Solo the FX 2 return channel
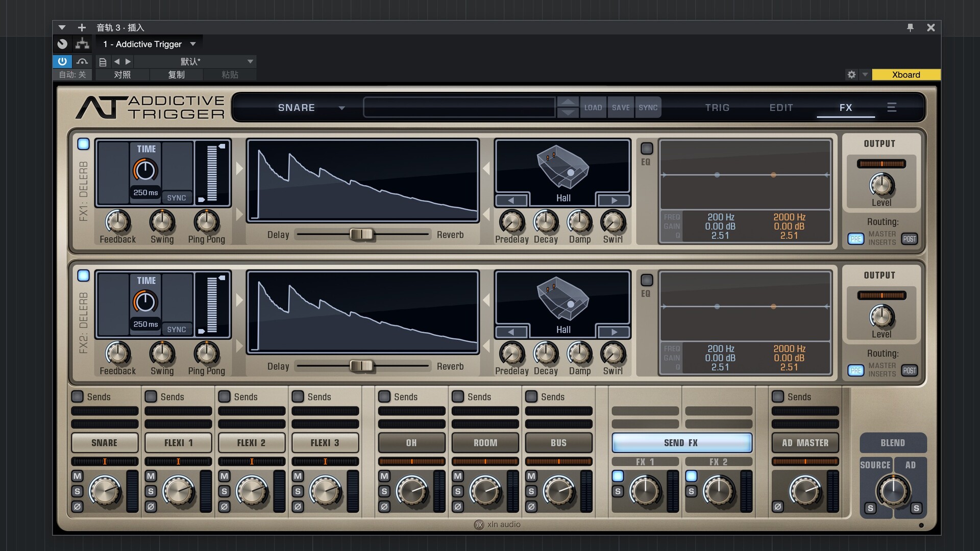The image size is (980, 551). (x=691, y=491)
